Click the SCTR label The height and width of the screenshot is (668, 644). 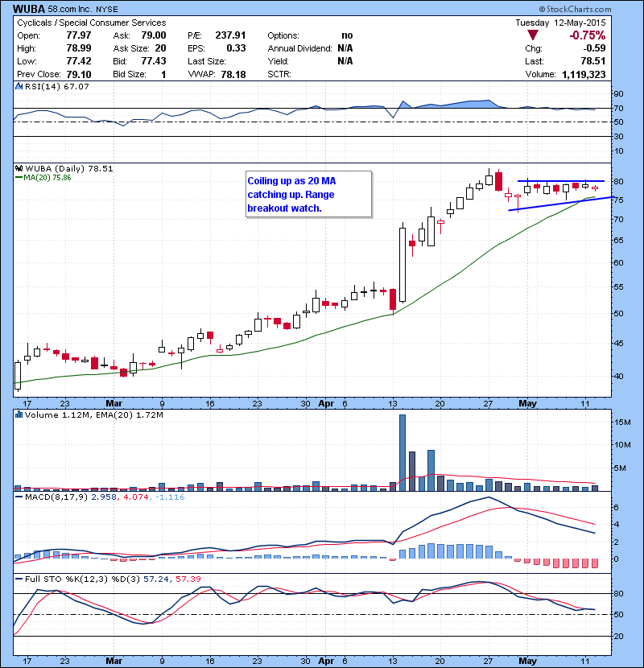pos(279,75)
